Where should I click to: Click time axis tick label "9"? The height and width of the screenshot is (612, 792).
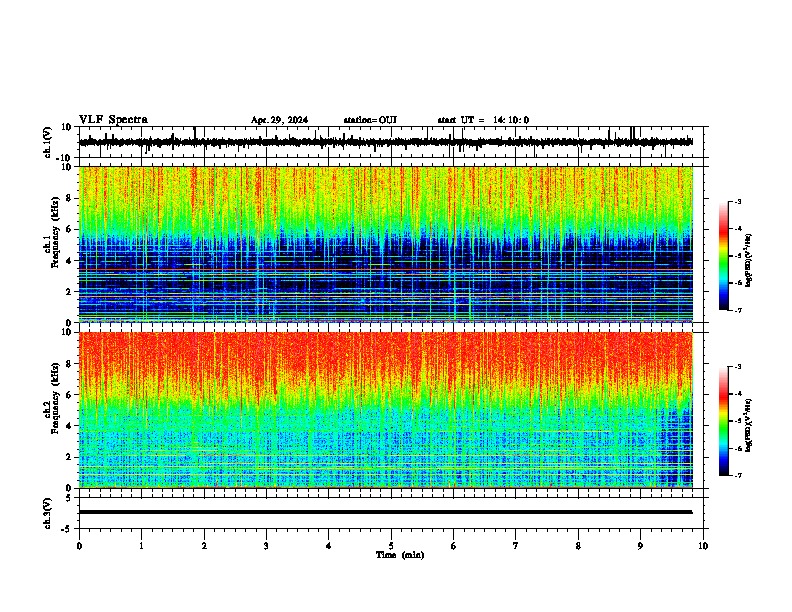coord(640,546)
